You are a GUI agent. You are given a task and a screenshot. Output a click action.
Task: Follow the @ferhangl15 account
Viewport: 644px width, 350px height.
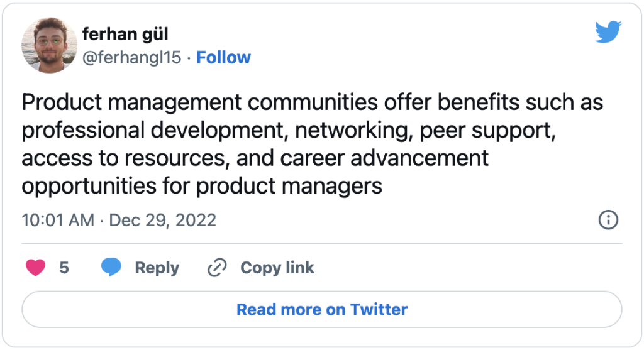[x=223, y=57]
